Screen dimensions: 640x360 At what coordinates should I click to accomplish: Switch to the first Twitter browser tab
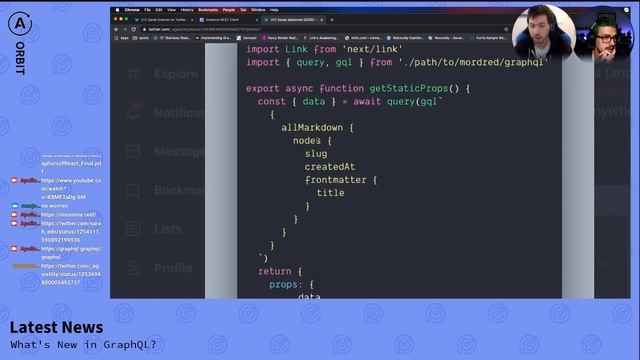coord(163,20)
